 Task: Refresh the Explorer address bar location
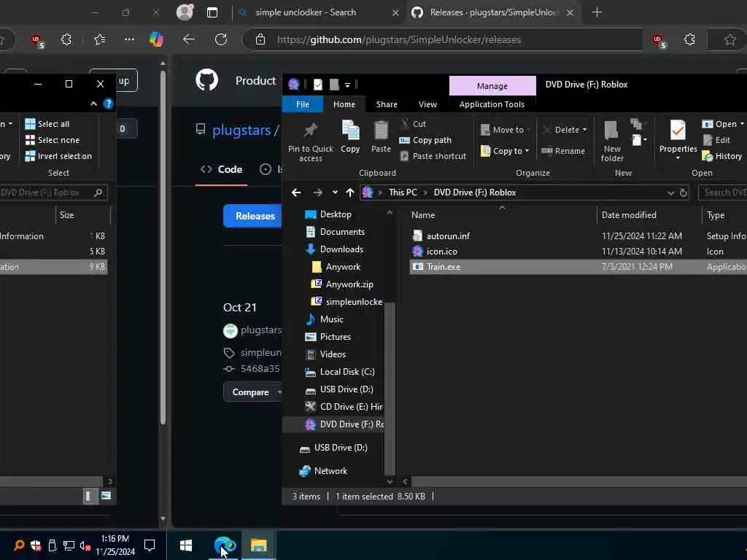click(x=683, y=192)
